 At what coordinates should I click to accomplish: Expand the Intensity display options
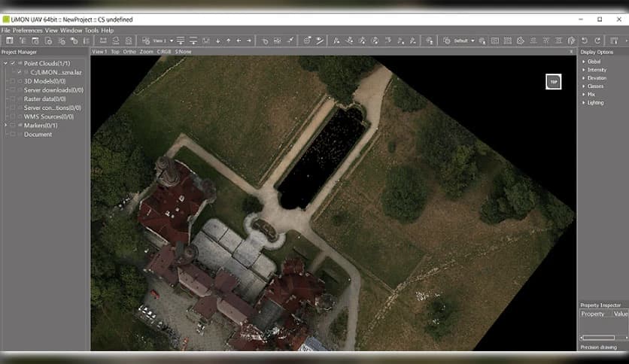pos(584,70)
